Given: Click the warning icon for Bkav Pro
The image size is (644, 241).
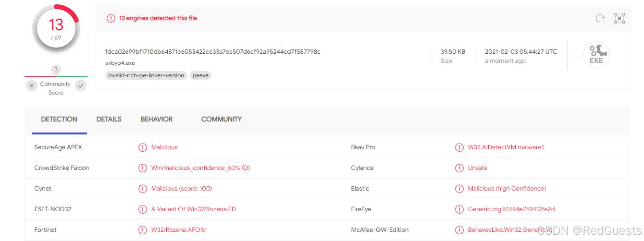Looking at the screenshot, I should click(x=459, y=147).
